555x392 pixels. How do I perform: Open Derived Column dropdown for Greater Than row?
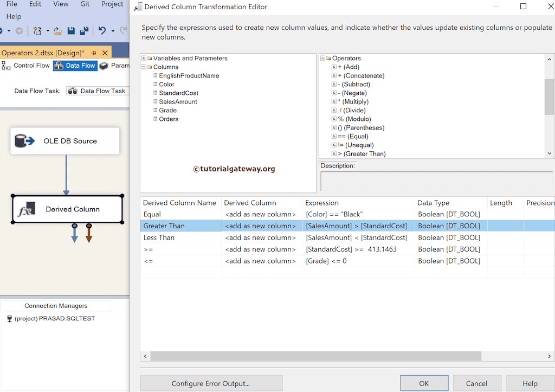coord(262,226)
